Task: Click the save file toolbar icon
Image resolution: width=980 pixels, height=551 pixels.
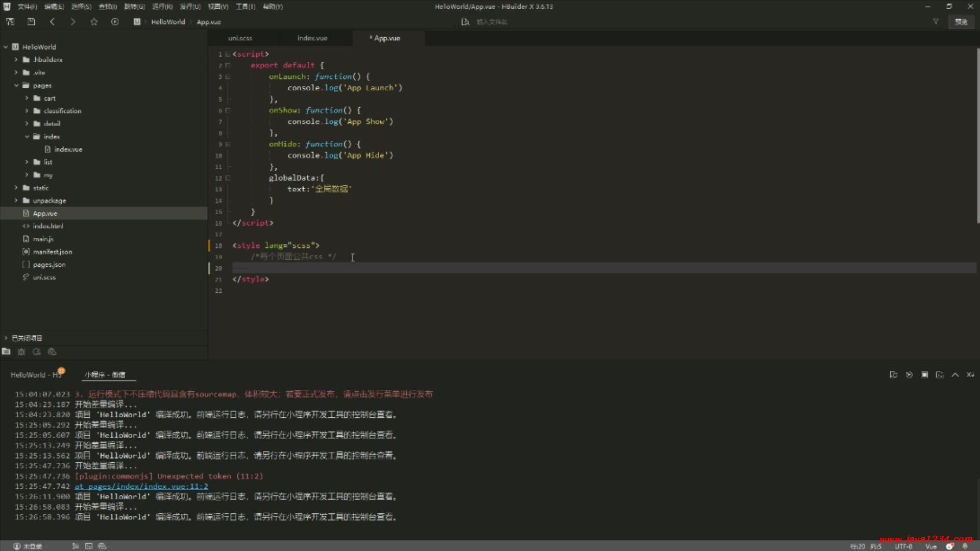Action: pos(31,21)
